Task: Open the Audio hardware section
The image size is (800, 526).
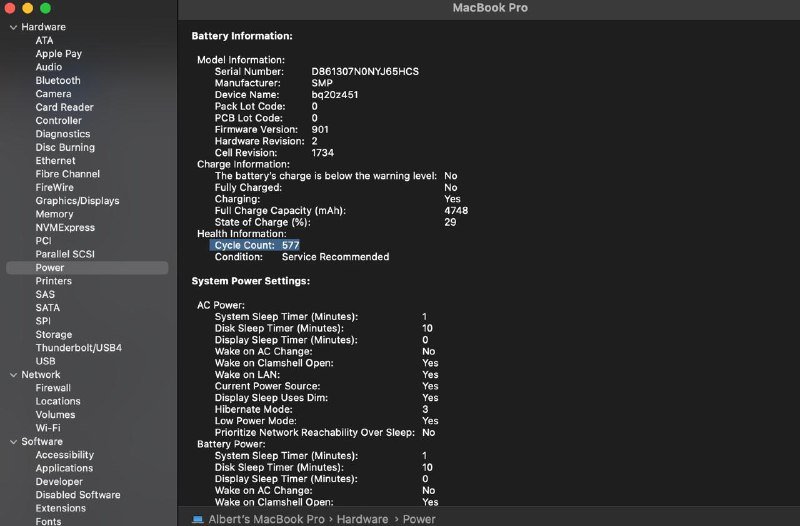Action: [49, 67]
